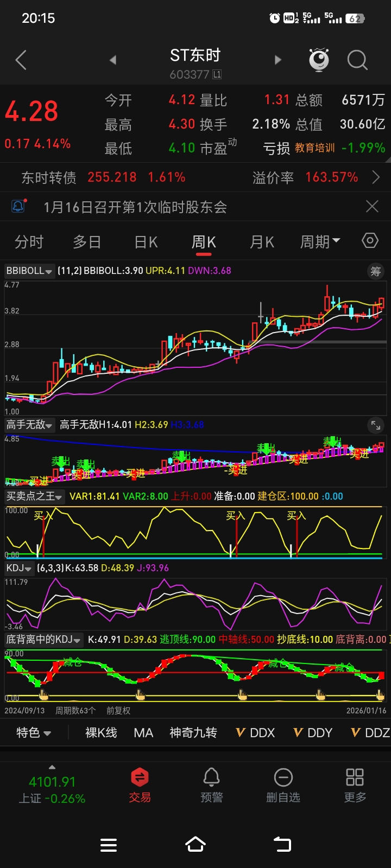Go back with the top-left arrow
Screen dimensions: 391x868
pyautogui.click(x=21, y=60)
